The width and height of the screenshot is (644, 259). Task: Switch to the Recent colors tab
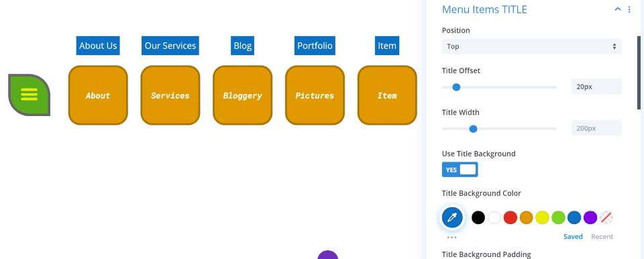(602, 236)
